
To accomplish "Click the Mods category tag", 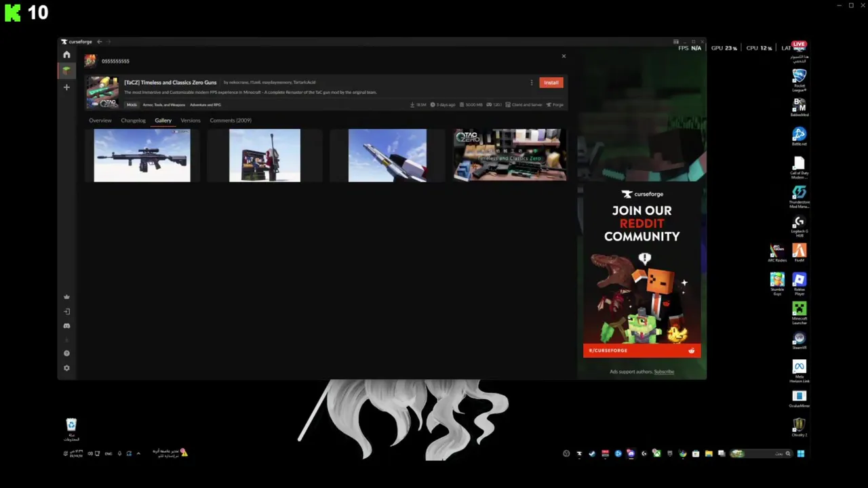I will pyautogui.click(x=132, y=105).
